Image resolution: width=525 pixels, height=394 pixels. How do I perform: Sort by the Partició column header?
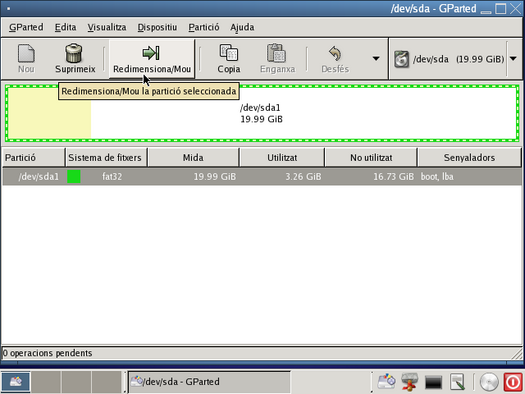pos(33,157)
